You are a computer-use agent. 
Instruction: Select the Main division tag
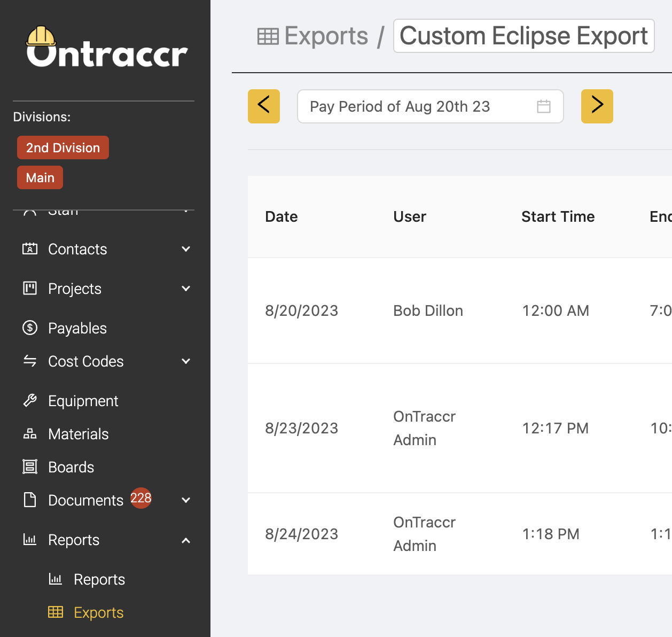(x=40, y=177)
